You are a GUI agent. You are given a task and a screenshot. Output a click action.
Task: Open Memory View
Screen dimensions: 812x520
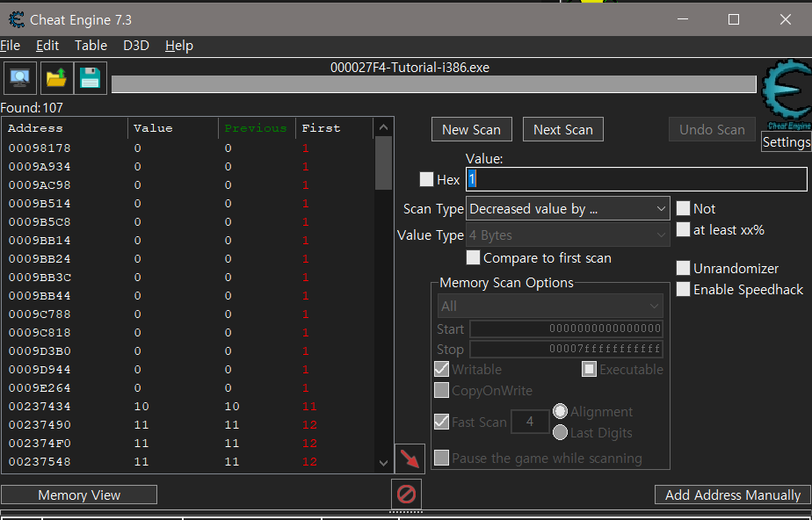[x=79, y=495]
